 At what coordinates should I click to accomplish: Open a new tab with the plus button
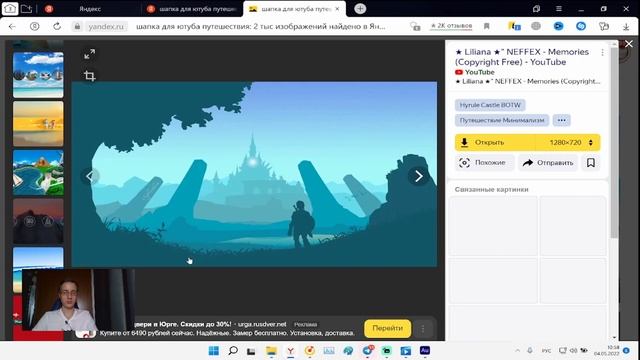click(x=360, y=9)
